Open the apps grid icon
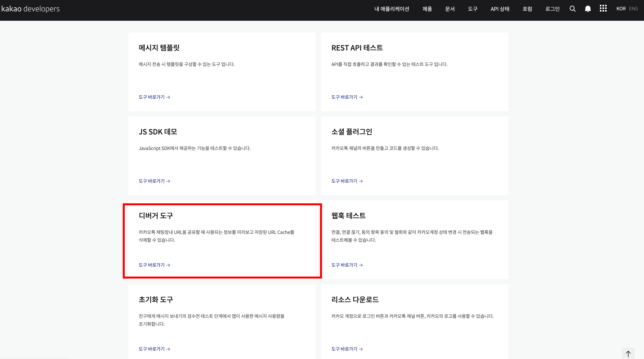 [603, 9]
